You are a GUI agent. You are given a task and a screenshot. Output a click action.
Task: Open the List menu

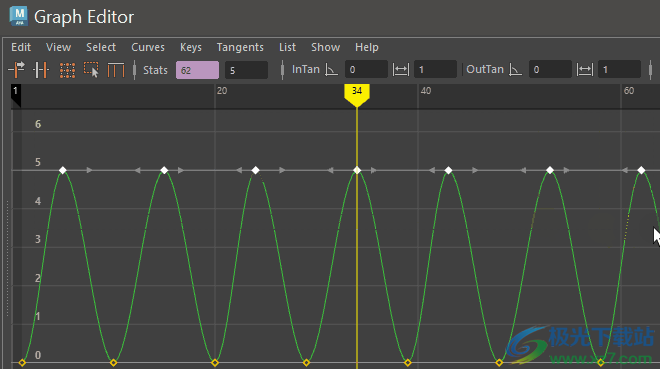288,47
